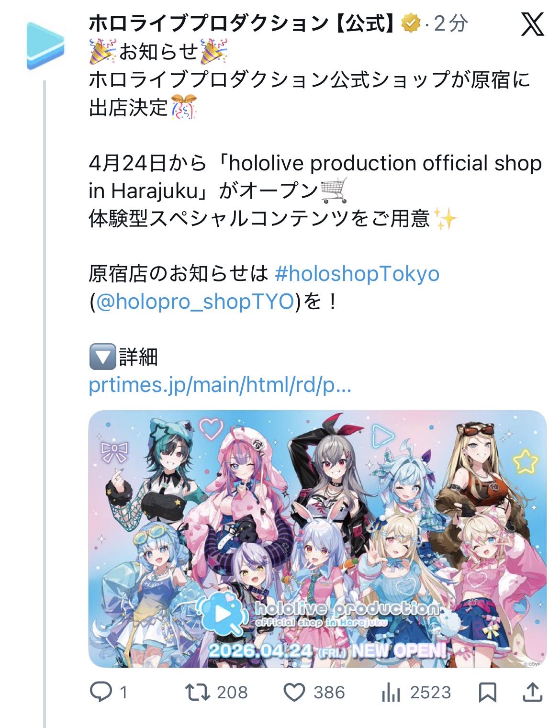The height and width of the screenshot is (728, 560).
Task: Share the post via upload arrow icon
Action: (533, 692)
